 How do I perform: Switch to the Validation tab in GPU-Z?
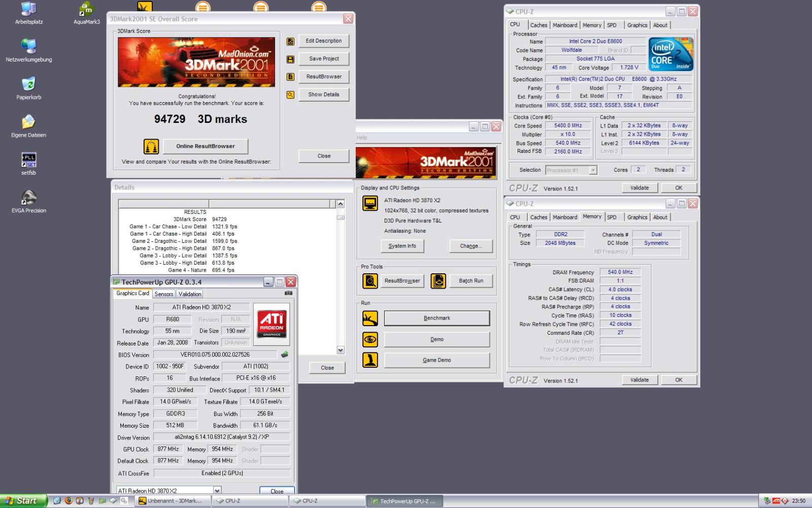[190, 294]
